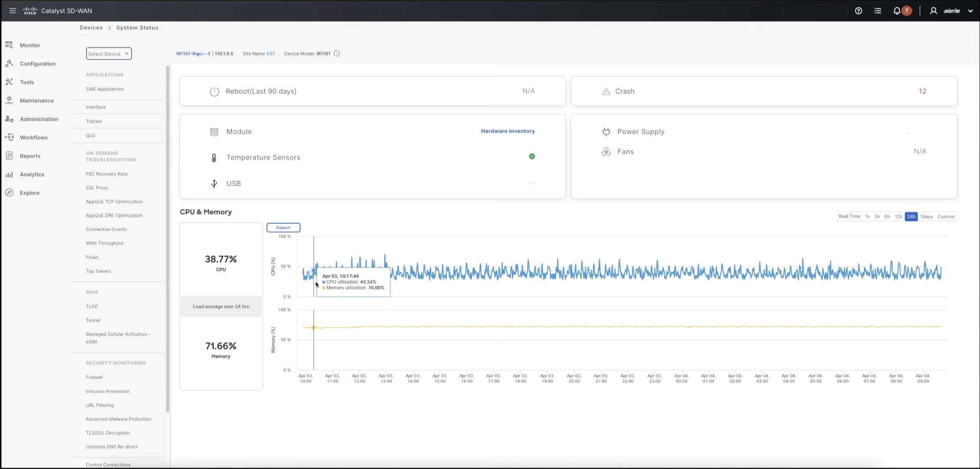The image size is (980, 469).
Task: Open Intrusion Prevention
Action: (x=107, y=391)
